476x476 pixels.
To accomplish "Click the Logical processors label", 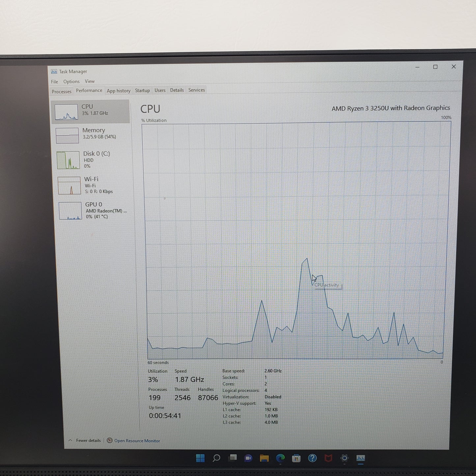I will (x=241, y=390).
